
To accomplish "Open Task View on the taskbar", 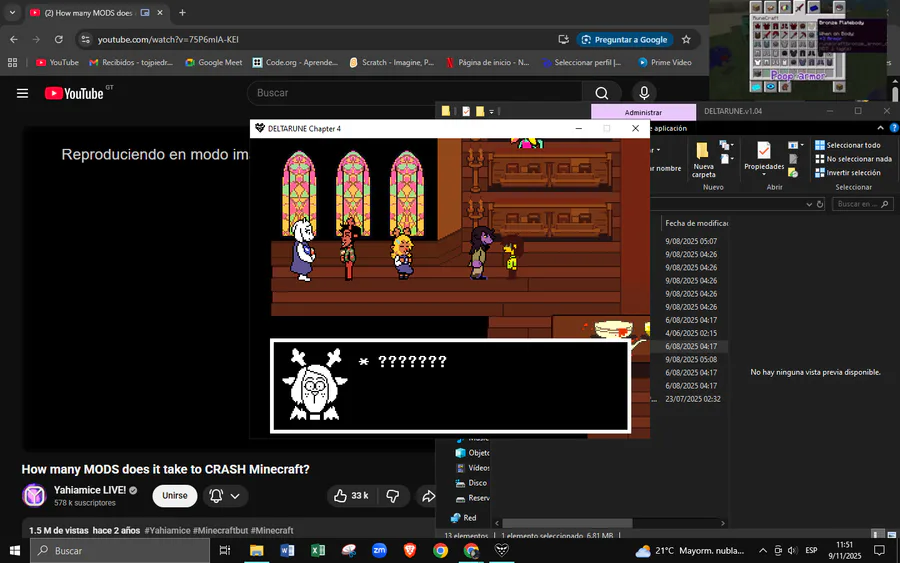I will point(225,550).
